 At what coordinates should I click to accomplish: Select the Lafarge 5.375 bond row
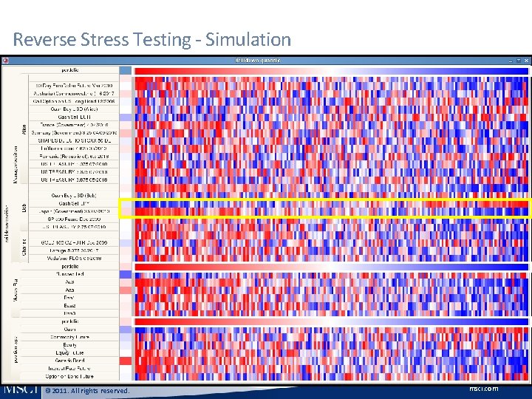tap(74, 250)
